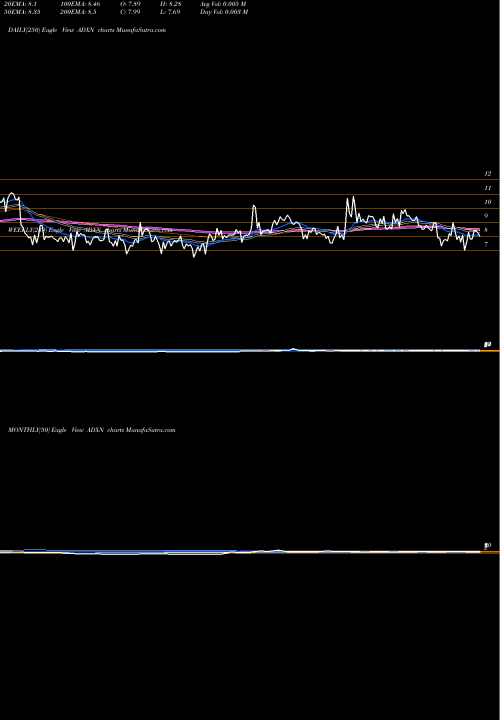Click the high price 'H:' value
This screenshot has width=500, height=720.
click(x=170, y=4)
